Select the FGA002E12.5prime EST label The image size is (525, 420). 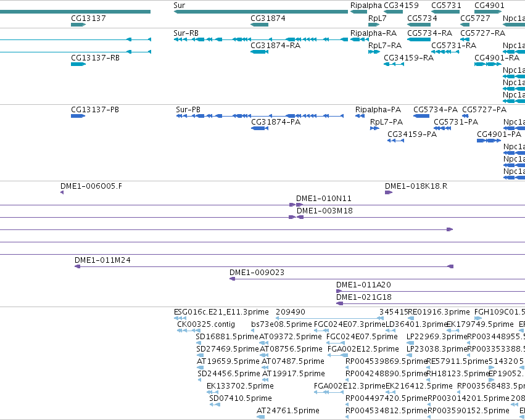(x=363, y=349)
